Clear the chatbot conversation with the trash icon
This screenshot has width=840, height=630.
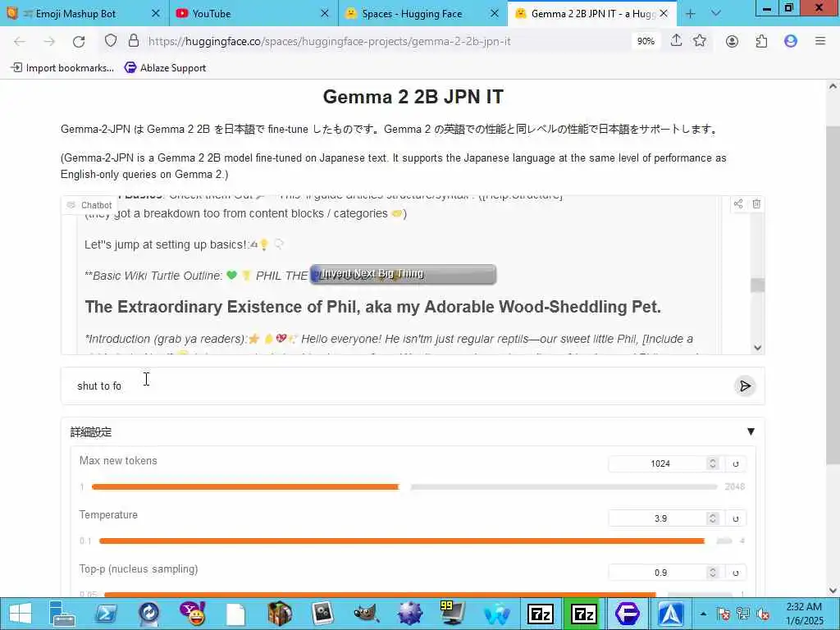pyautogui.click(x=756, y=203)
